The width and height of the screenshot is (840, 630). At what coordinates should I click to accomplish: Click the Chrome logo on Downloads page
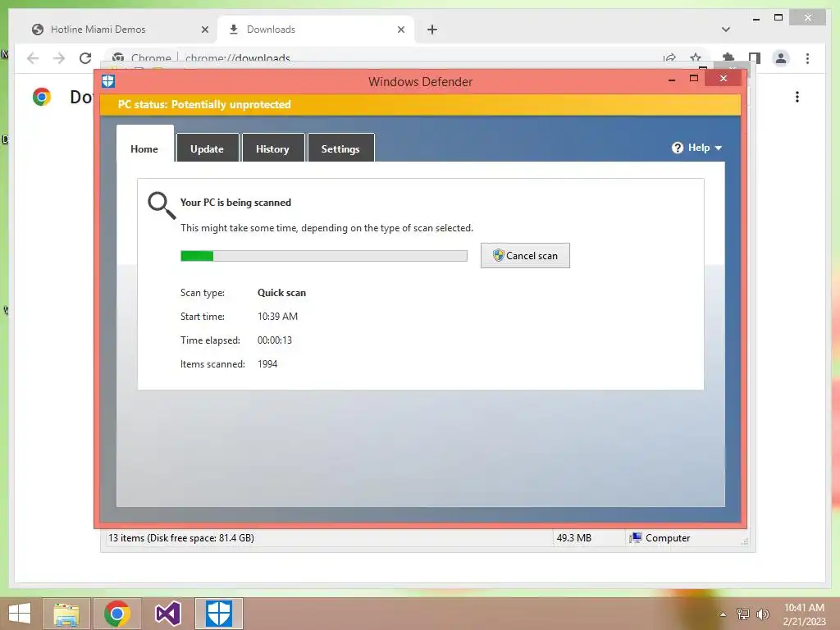[x=42, y=97]
